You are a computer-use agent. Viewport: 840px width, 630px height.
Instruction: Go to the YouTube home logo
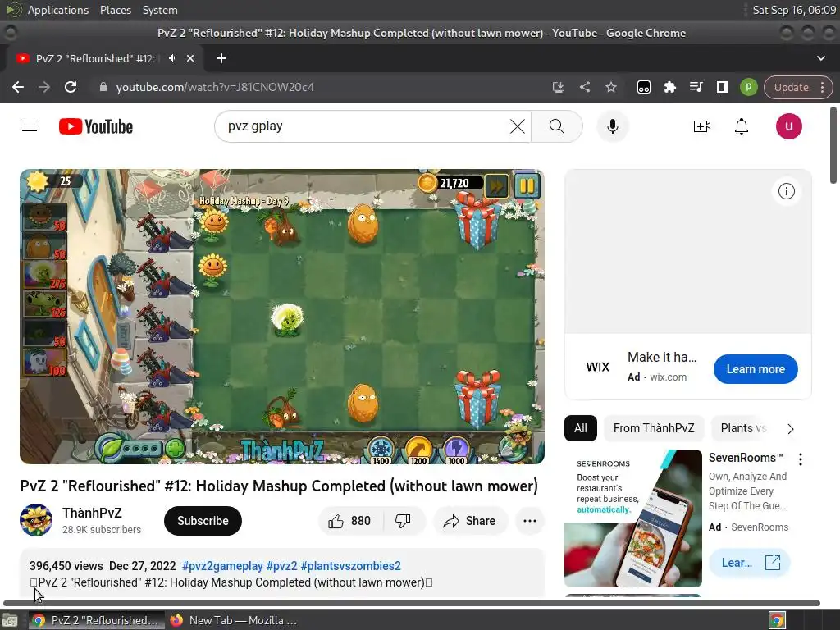(x=96, y=126)
